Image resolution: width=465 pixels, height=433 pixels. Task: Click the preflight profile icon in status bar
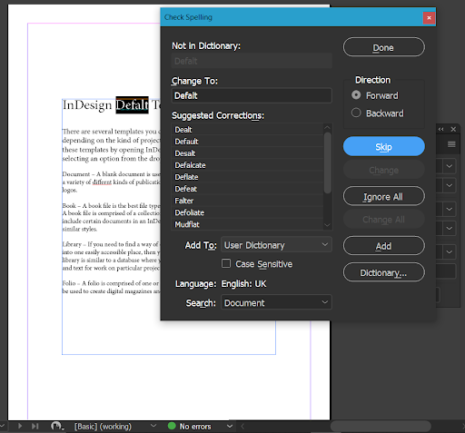[57, 426]
